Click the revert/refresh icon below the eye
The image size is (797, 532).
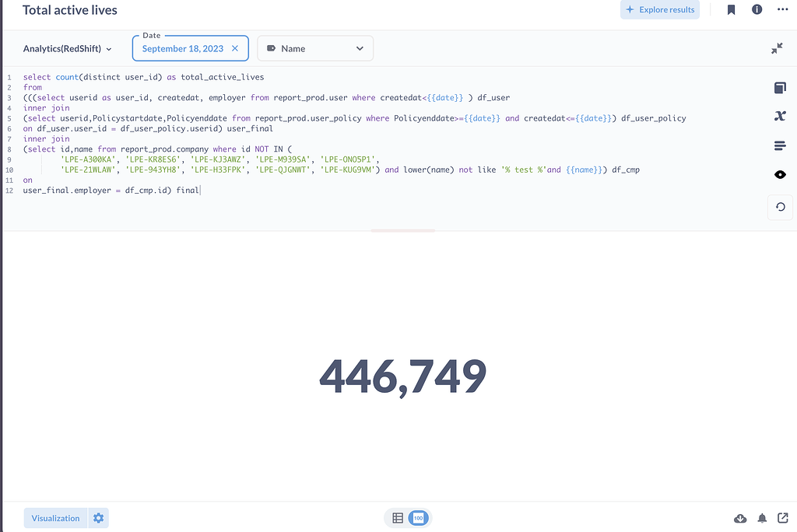click(x=780, y=207)
